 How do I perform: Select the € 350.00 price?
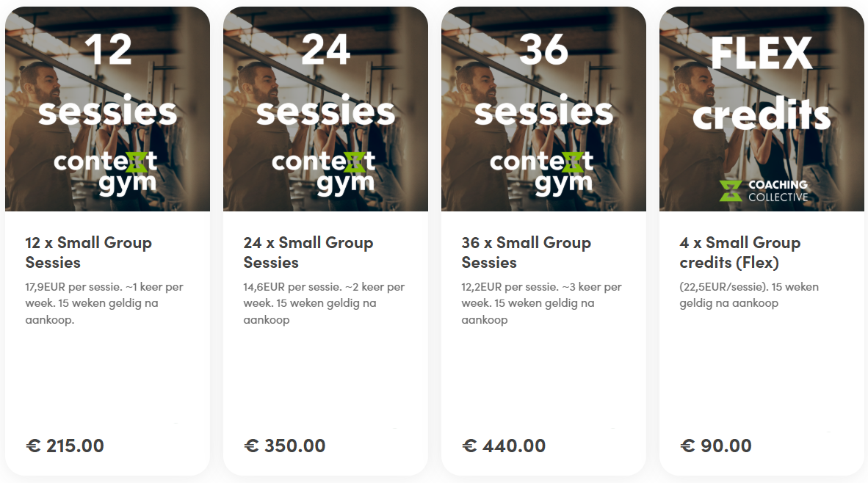tap(284, 446)
